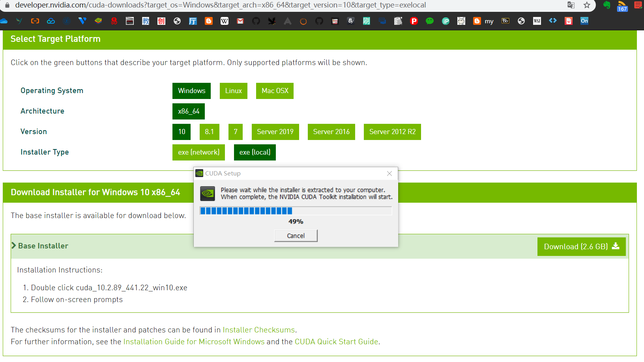The height and width of the screenshot is (362, 644).
Task: Open the Blackboard Bb bookmark
Action: tap(505, 21)
